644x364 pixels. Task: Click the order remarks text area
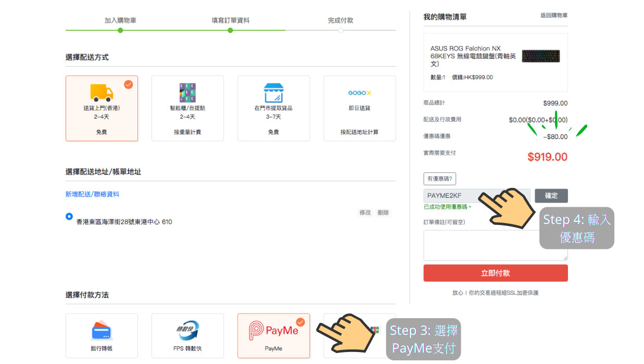(x=496, y=245)
